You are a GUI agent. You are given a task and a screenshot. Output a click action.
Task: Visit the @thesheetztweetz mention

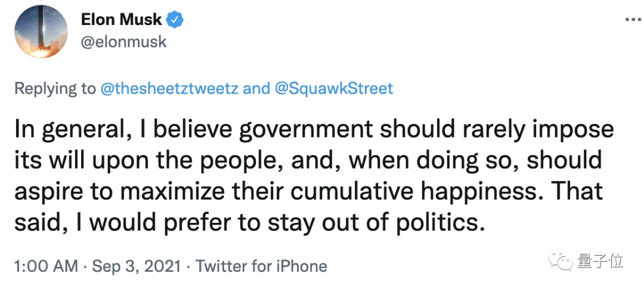[169, 89]
